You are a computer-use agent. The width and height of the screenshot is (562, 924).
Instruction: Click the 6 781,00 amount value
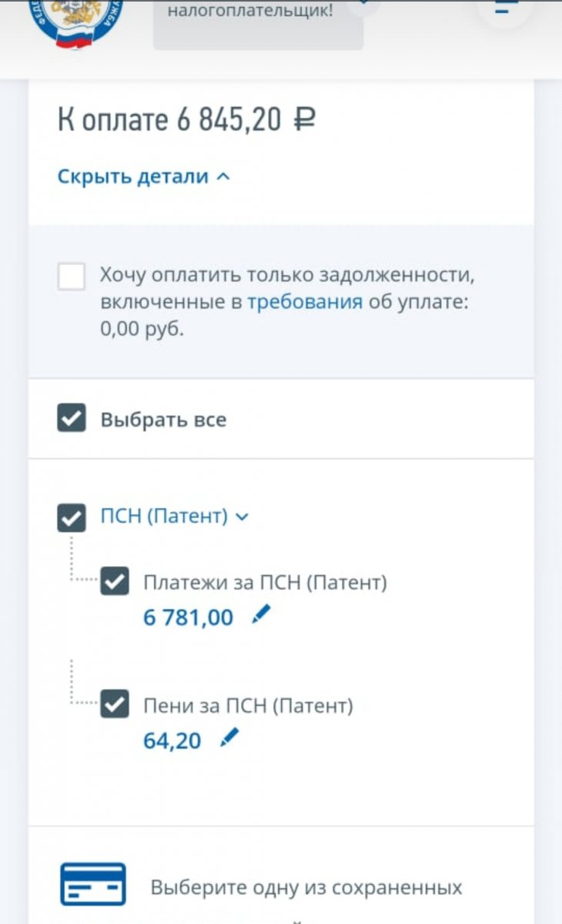coord(188,617)
